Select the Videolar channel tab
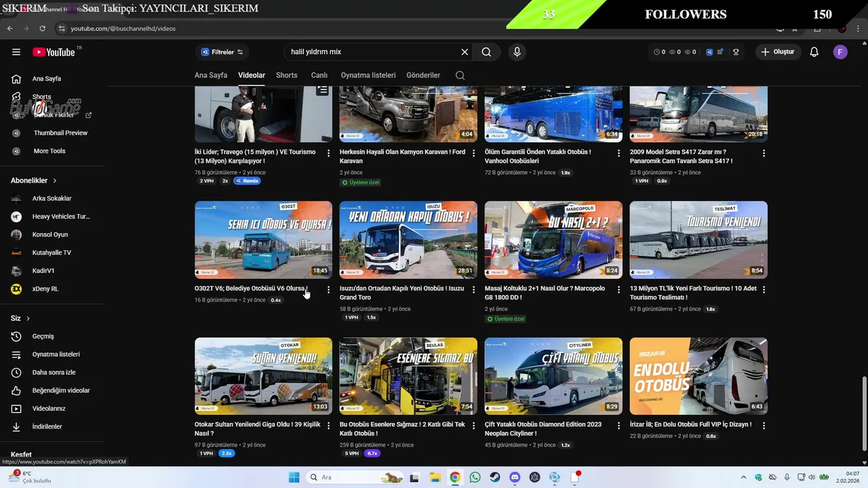 (x=252, y=75)
